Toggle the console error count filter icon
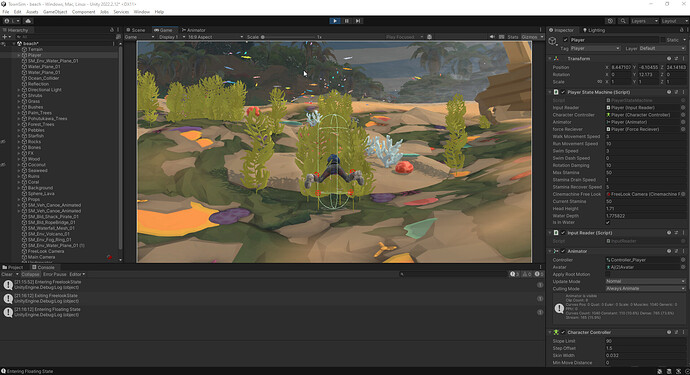Screen dimensions: 690x375 pos(539,274)
